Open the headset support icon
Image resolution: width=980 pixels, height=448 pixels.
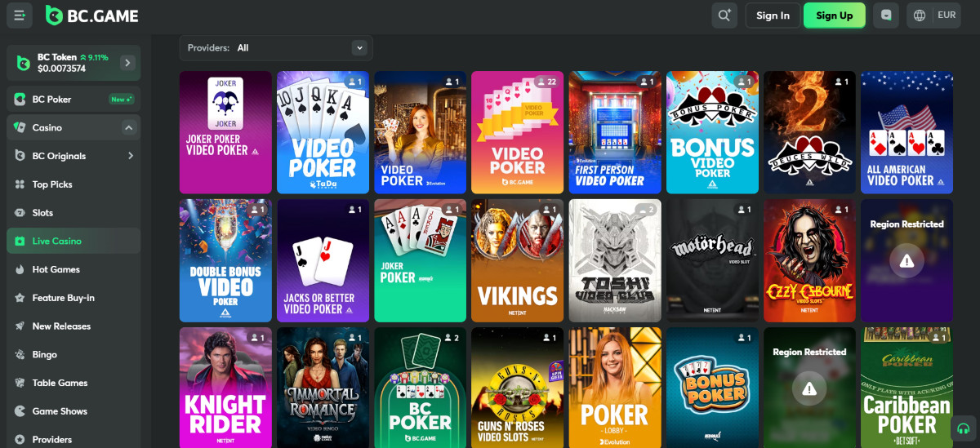pyautogui.click(x=964, y=429)
